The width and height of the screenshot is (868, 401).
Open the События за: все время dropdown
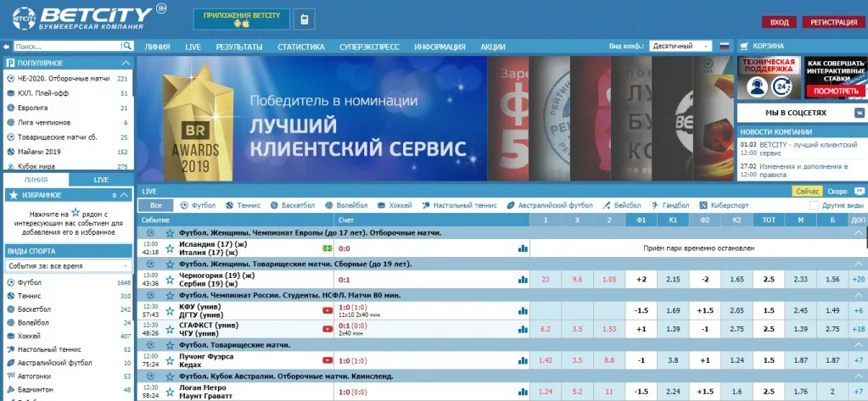coord(68,266)
